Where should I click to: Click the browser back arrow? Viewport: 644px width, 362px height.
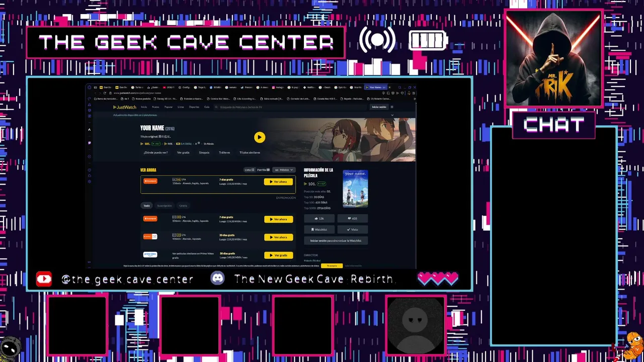(96, 93)
